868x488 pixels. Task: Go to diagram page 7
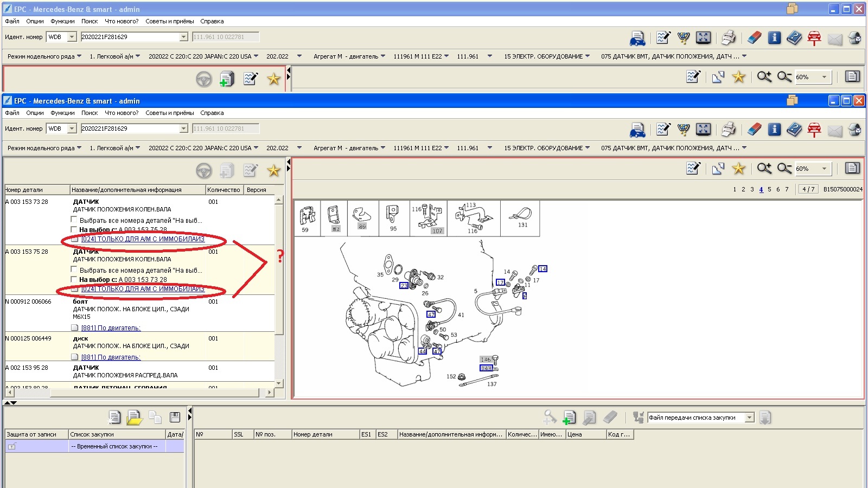tap(787, 189)
